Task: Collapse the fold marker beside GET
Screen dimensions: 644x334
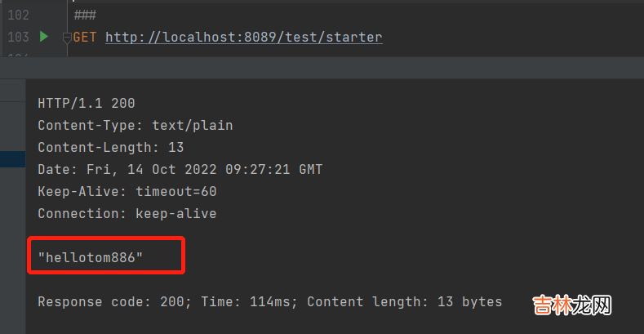Action: click(69, 37)
